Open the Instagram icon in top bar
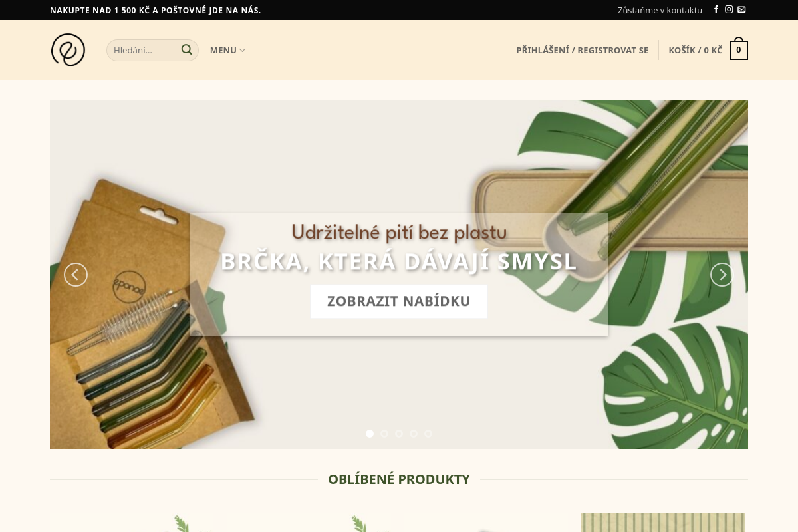Viewport: 798px width, 532px height. [729, 10]
